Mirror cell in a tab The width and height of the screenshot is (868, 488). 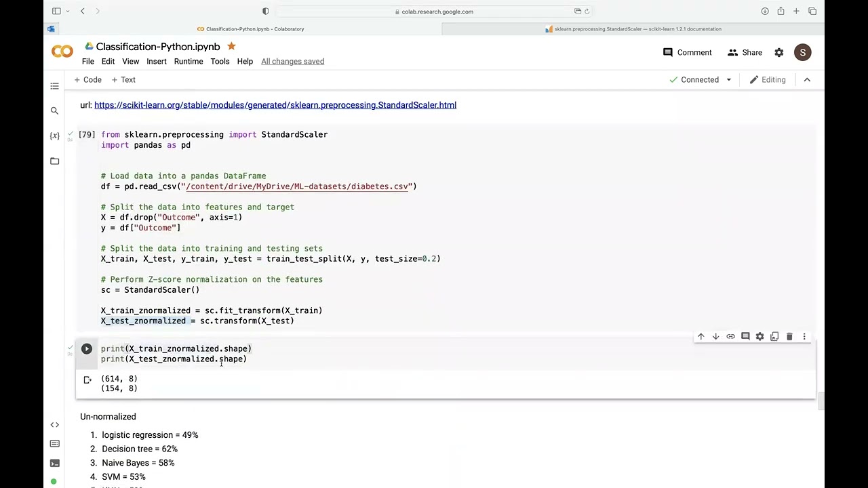point(774,337)
